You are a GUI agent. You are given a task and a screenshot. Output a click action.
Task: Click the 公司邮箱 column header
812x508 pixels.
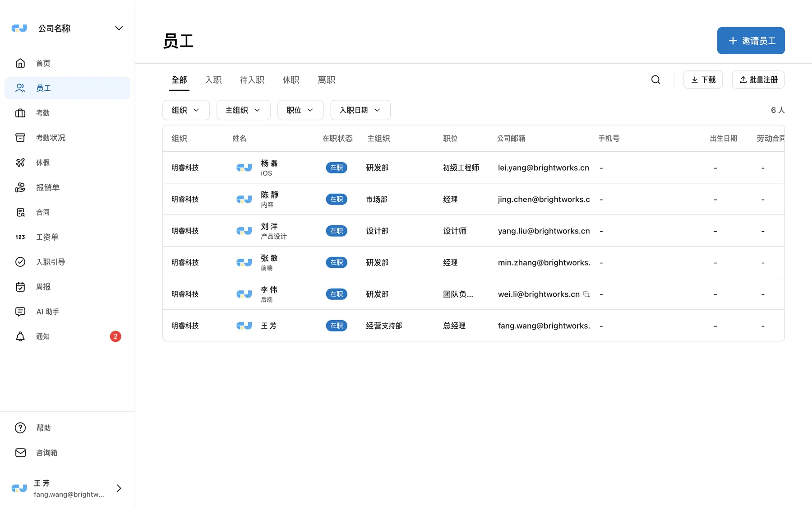pyautogui.click(x=511, y=139)
